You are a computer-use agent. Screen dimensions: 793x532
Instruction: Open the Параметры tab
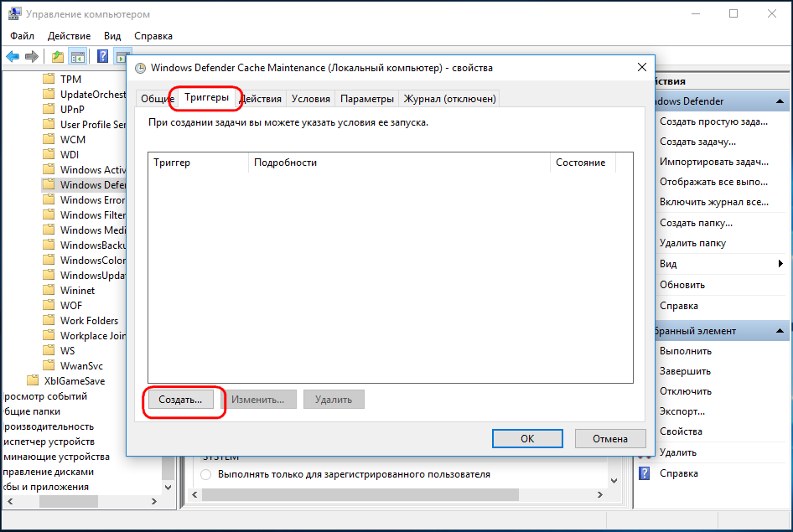pos(366,99)
